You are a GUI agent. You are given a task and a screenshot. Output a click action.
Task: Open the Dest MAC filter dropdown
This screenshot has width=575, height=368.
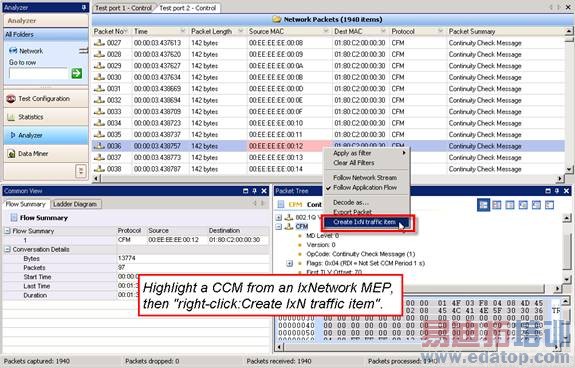point(383,31)
